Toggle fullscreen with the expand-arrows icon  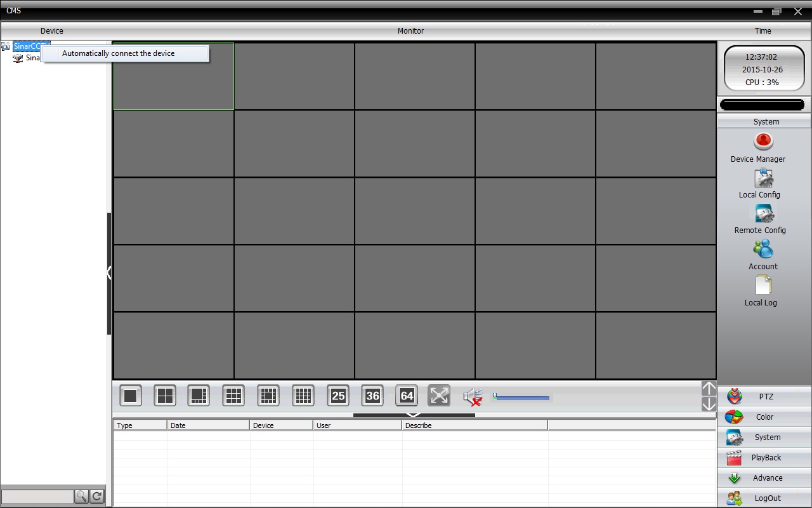click(x=439, y=396)
